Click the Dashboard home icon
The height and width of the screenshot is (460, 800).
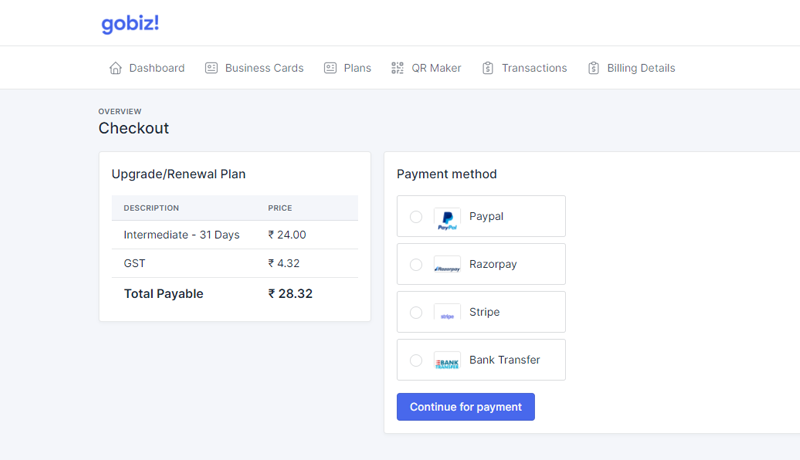click(x=115, y=68)
